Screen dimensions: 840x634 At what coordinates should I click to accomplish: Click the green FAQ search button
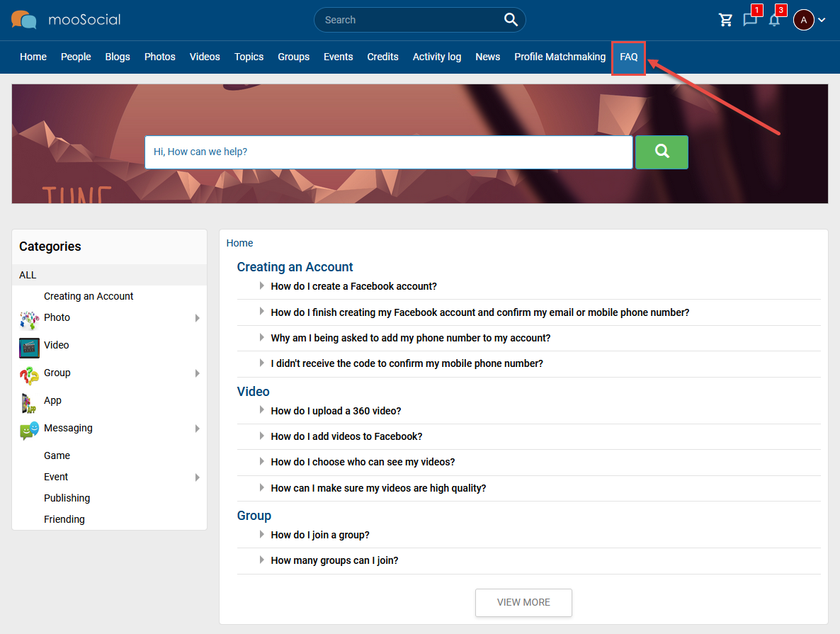(x=662, y=152)
